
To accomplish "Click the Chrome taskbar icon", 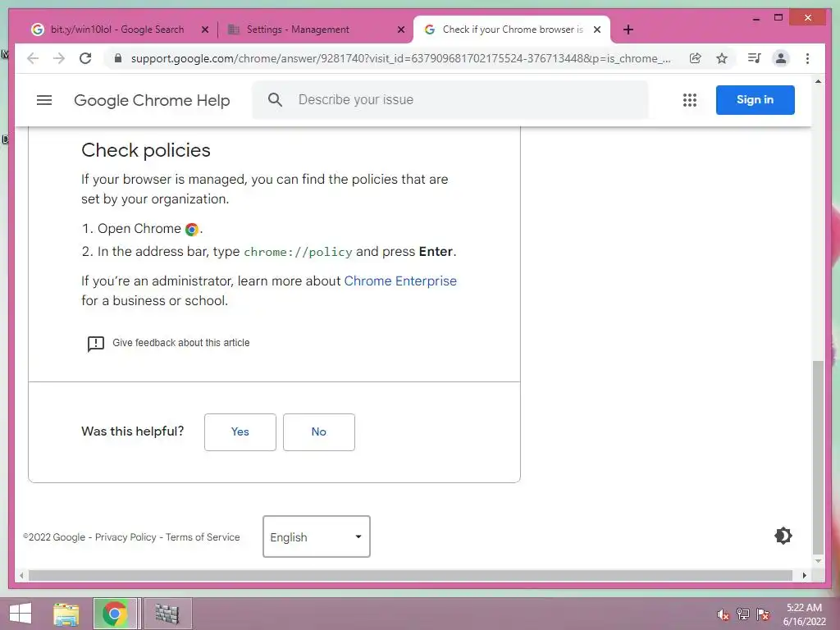I will [115, 614].
